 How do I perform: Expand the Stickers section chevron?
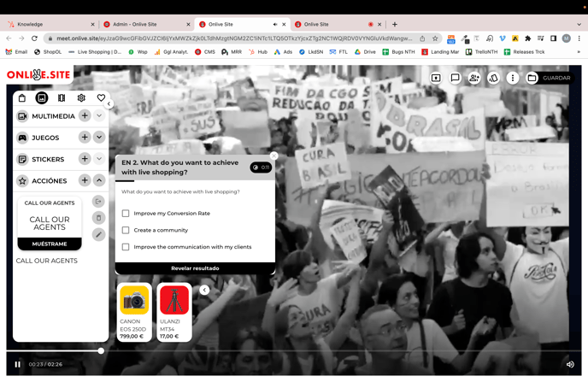[99, 159]
